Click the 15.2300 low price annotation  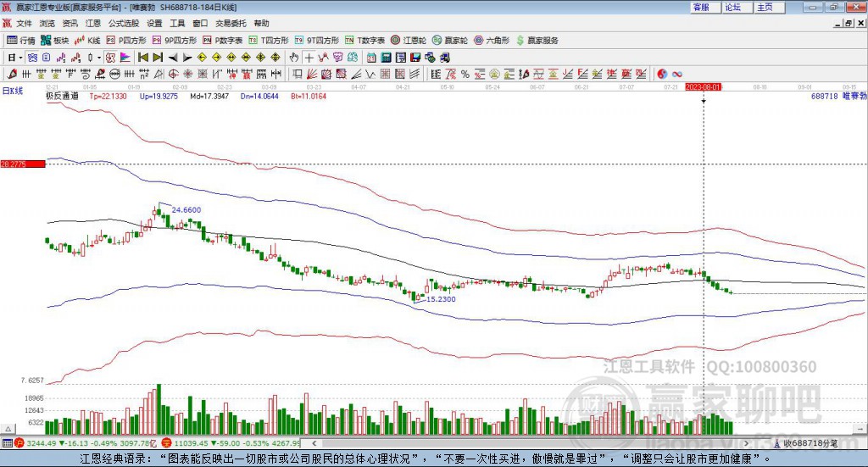click(x=441, y=299)
